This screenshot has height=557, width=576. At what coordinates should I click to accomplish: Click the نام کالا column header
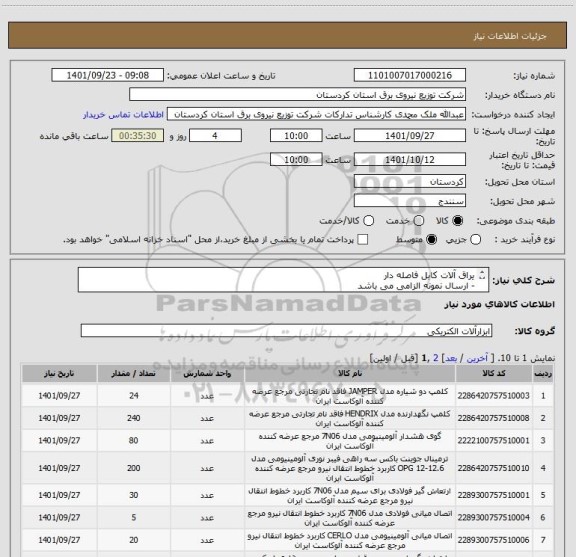[x=350, y=373]
